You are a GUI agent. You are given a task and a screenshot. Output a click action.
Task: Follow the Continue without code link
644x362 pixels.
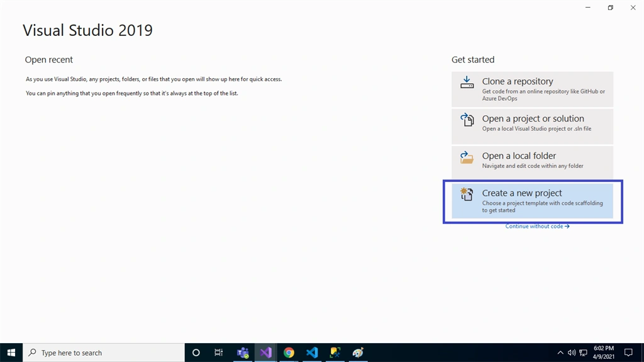pyautogui.click(x=537, y=226)
